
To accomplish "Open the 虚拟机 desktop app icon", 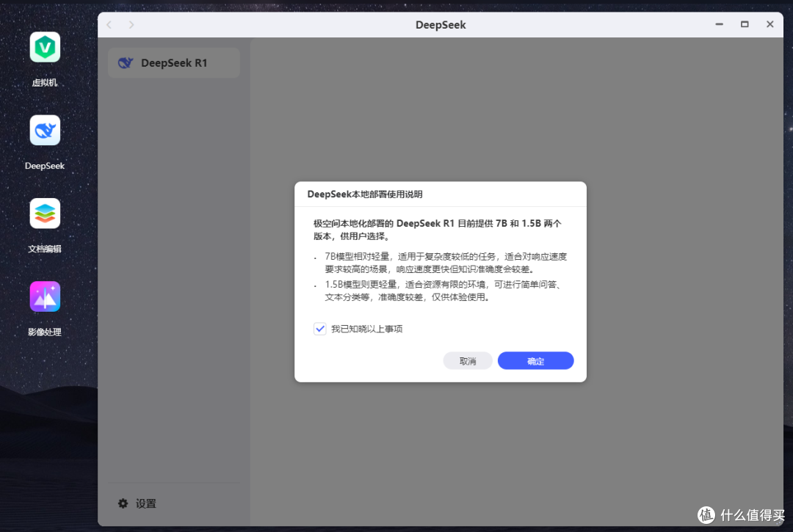I will click(x=45, y=48).
